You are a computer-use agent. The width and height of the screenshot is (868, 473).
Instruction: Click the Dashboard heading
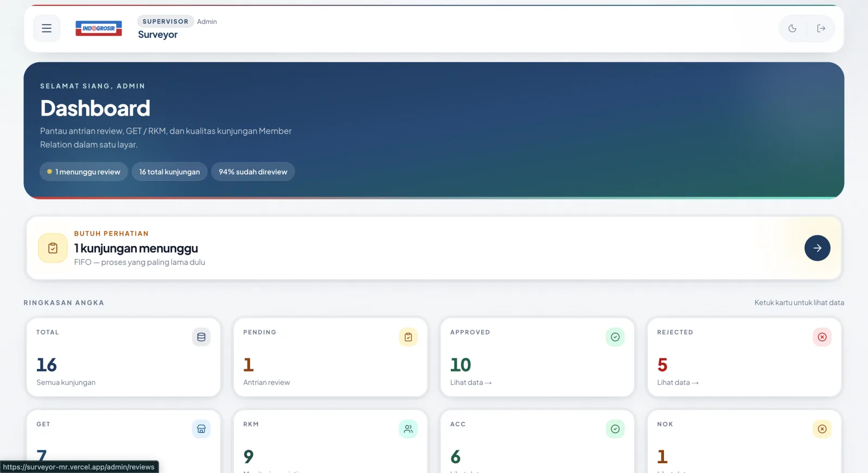point(95,108)
